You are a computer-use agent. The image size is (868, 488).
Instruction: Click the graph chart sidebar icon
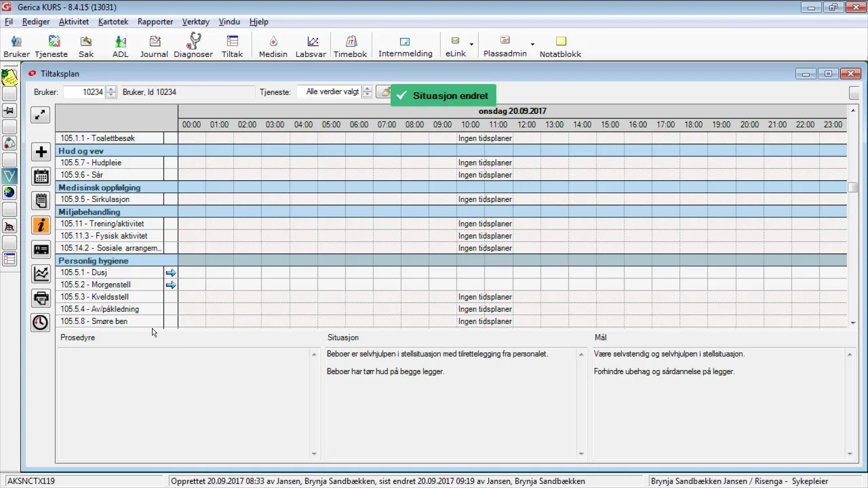pyautogui.click(x=41, y=274)
